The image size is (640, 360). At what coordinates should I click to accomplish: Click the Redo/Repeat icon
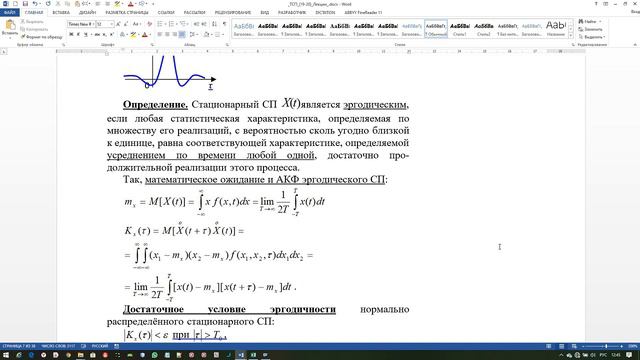click(x=48, y=4)
